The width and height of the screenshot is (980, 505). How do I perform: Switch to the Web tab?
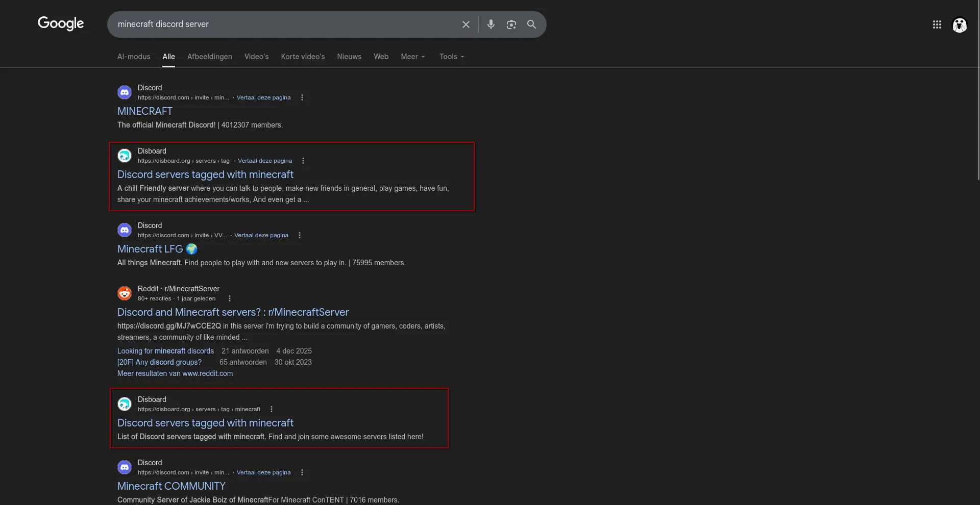tap(381, 57)
